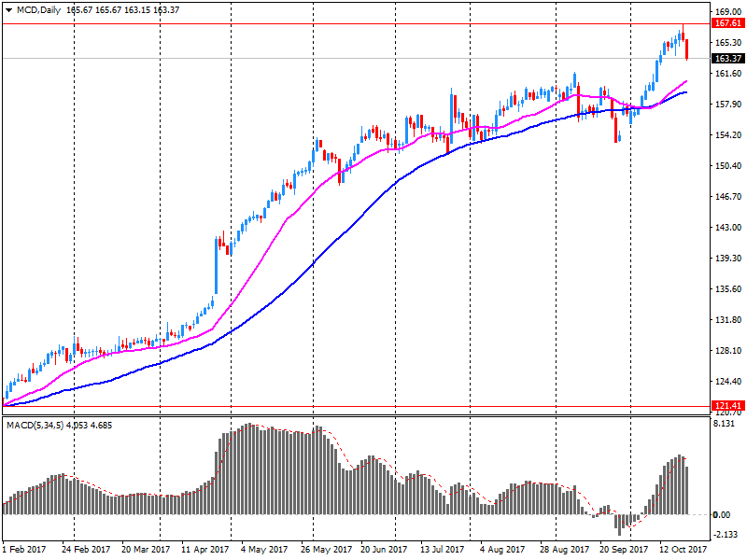747x560 pixels.
Task: Select the 4 May 2017 date label
Action: tap(264, 549)
